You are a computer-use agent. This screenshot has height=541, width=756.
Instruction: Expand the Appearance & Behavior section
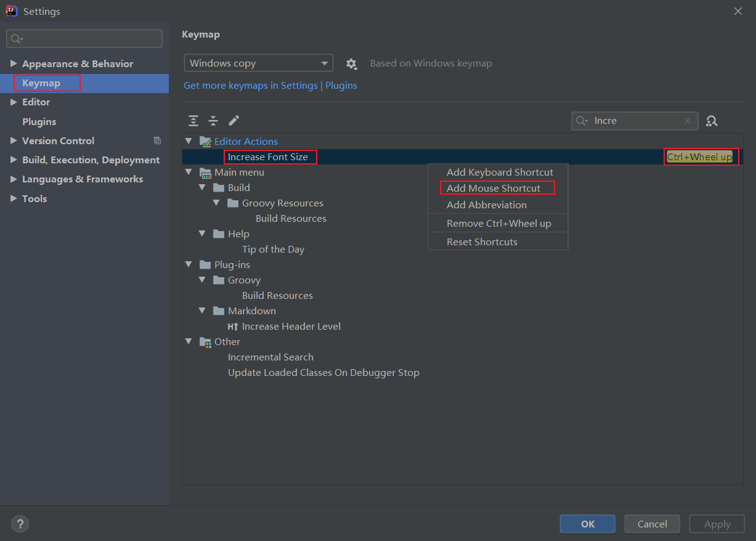coord(14,63)
